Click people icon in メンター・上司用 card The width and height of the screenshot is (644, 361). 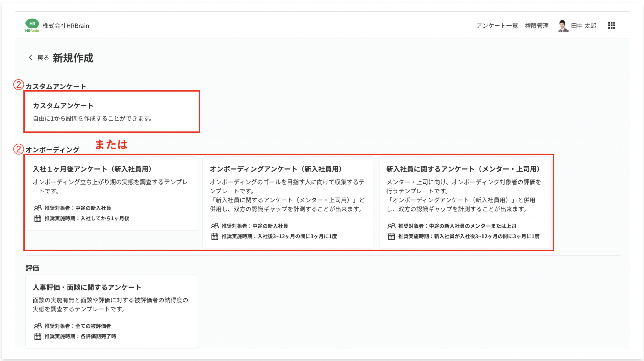pyautogui.click(x=391, y=226)
